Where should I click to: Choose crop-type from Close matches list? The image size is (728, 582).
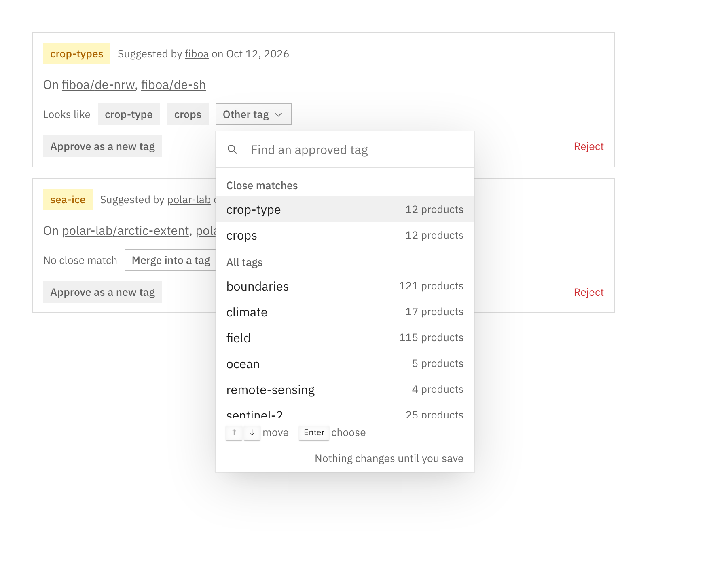tap(345, 209)
